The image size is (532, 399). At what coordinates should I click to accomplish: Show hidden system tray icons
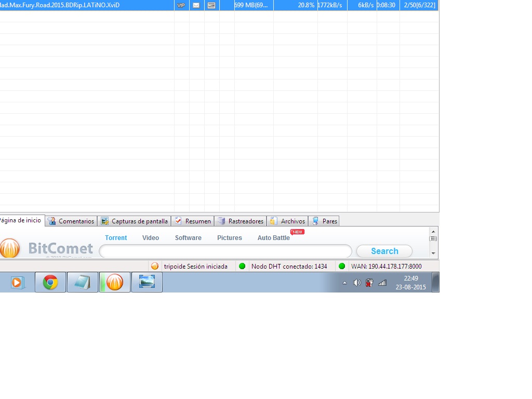click(345, 283)
